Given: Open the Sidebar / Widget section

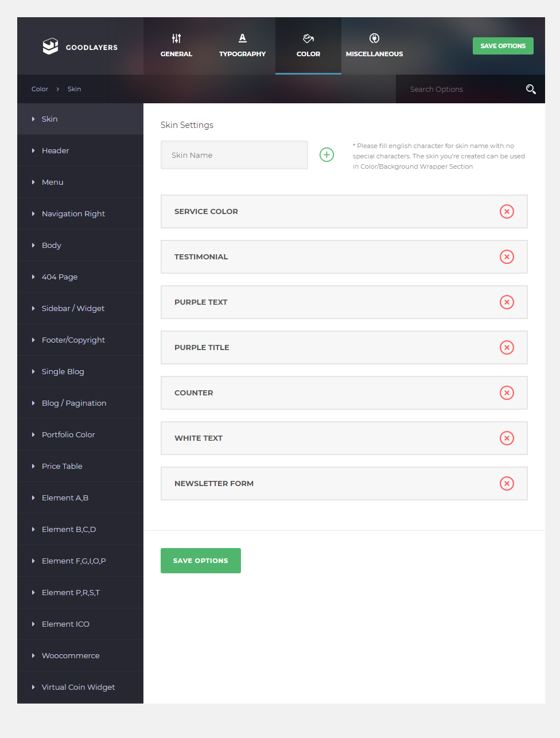Looking at the screenshot, I should pyautogui.click(x=80, y=308).
